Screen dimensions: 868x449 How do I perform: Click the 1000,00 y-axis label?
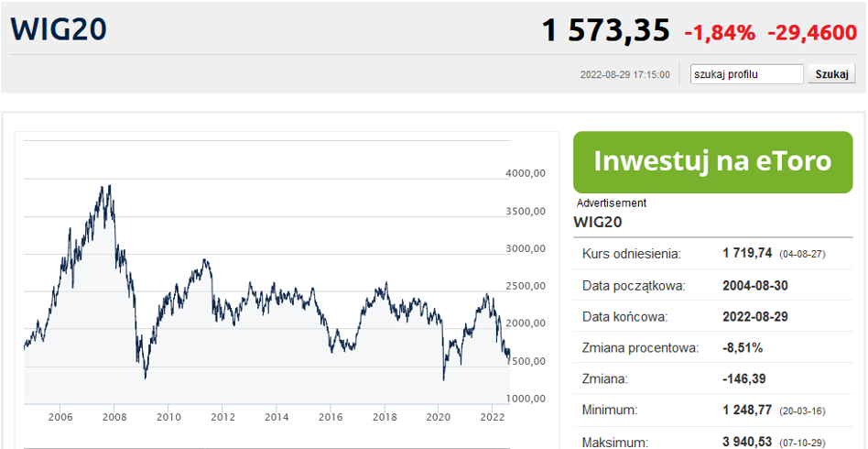(526, 399)
